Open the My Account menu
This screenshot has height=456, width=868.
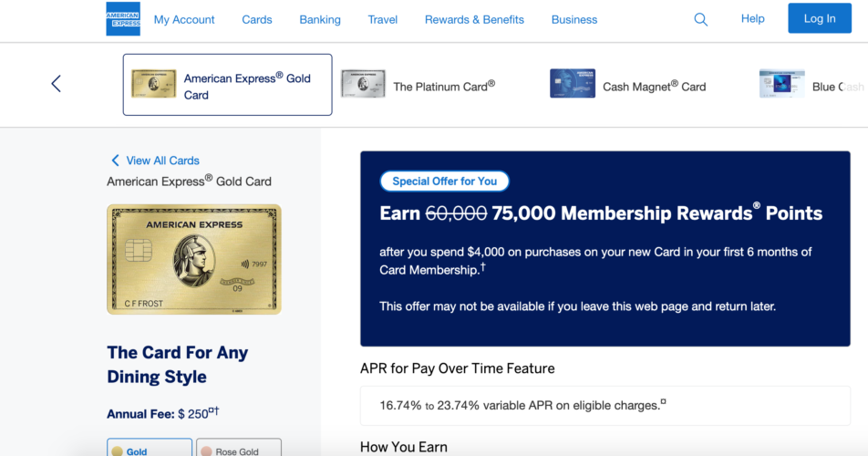[x=184, y=19]
